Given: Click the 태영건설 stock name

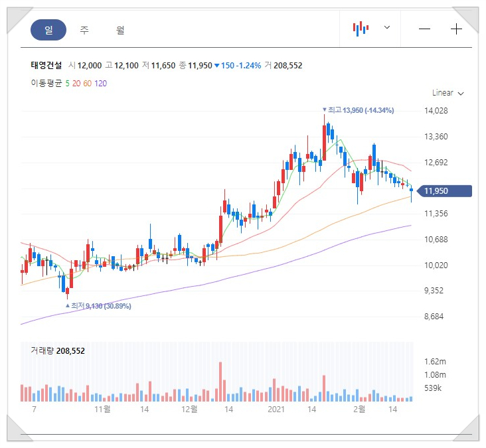Looking at the screenshot, I should [x=46, y=65].
